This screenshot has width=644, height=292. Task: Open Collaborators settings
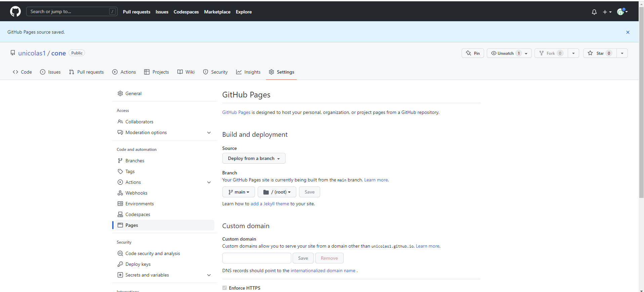(165, 122)
